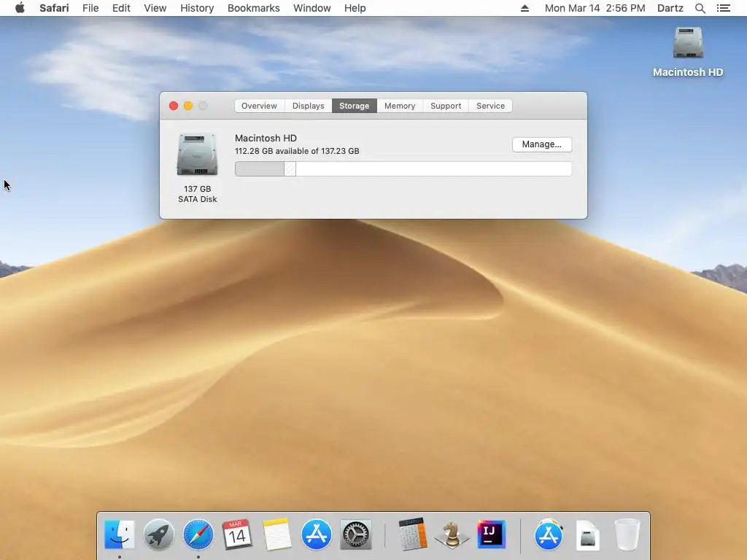This screenshot has width=747, height=560.
Task: Open the Window menu
Action: pos(312,8)
